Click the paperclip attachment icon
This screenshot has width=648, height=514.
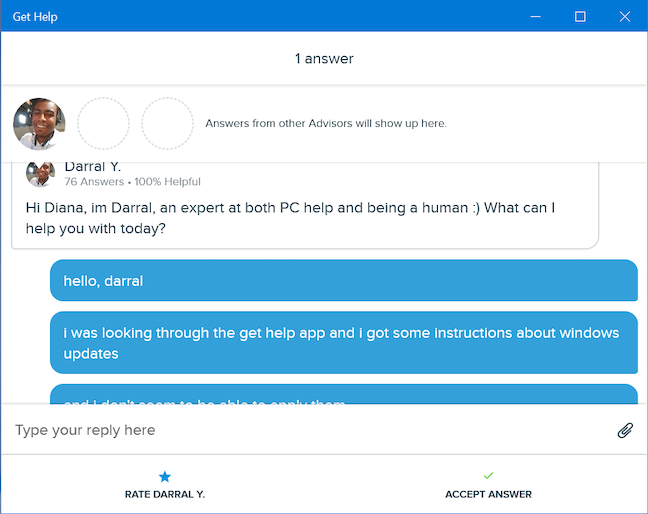[x=625, y=430]
